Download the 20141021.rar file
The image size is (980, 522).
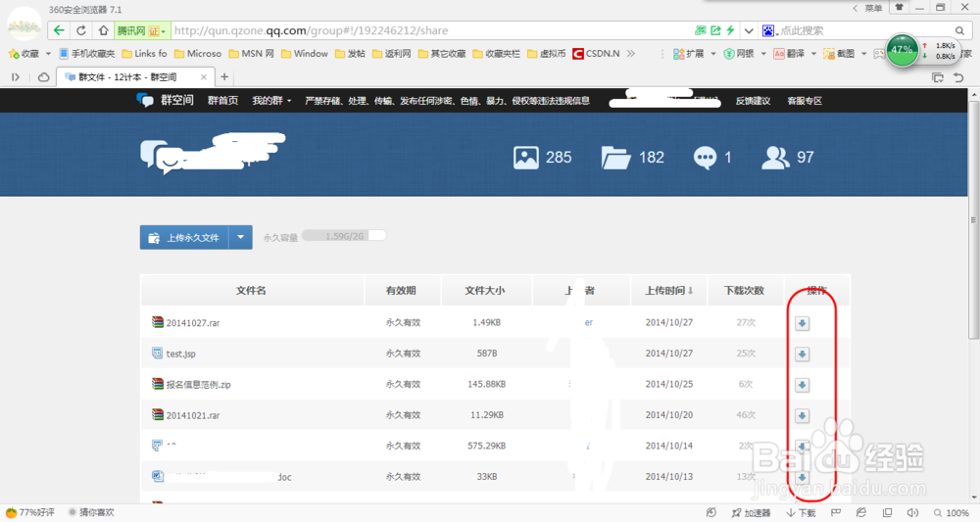[x=802, y=416]
